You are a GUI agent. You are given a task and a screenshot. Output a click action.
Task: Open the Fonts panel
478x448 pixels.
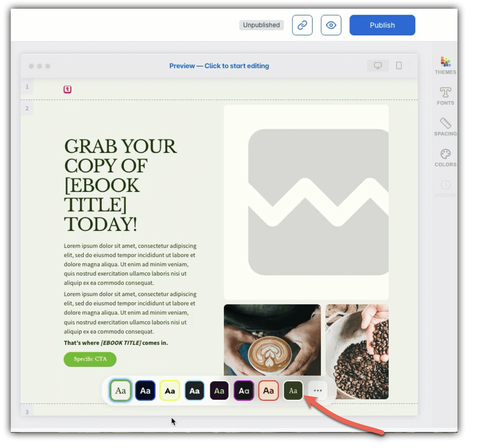coord(445,96)
